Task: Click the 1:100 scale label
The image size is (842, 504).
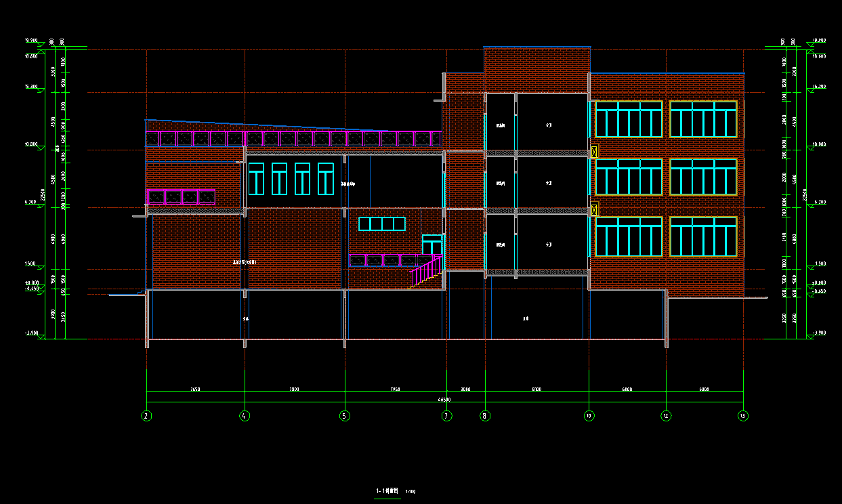Action: pyautogui.click(x=410, y=491)
